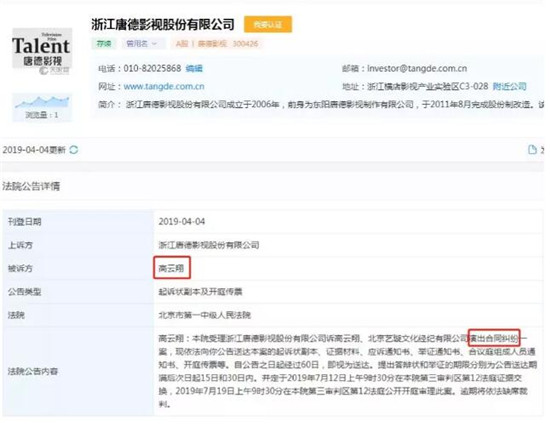Click the company title 浙江唐德影视股份有限公司 heading
This screenshot has height=426, width=550.
[163, 24]
